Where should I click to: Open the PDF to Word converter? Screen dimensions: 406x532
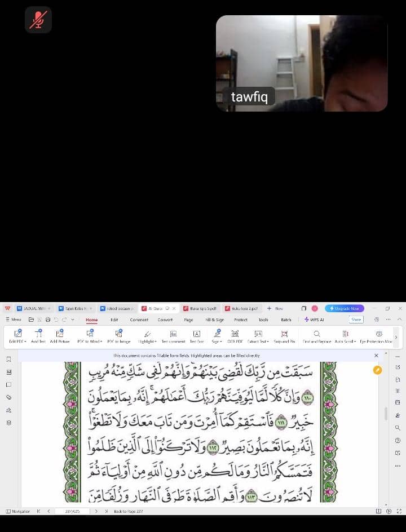click(x=89, y=334)
